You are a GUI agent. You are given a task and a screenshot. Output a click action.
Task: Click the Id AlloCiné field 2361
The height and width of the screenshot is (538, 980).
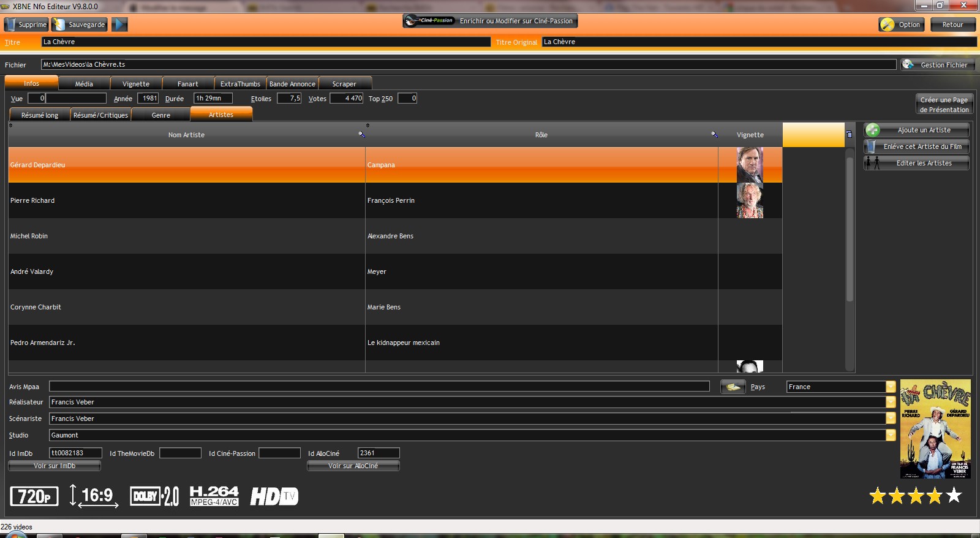379,453
